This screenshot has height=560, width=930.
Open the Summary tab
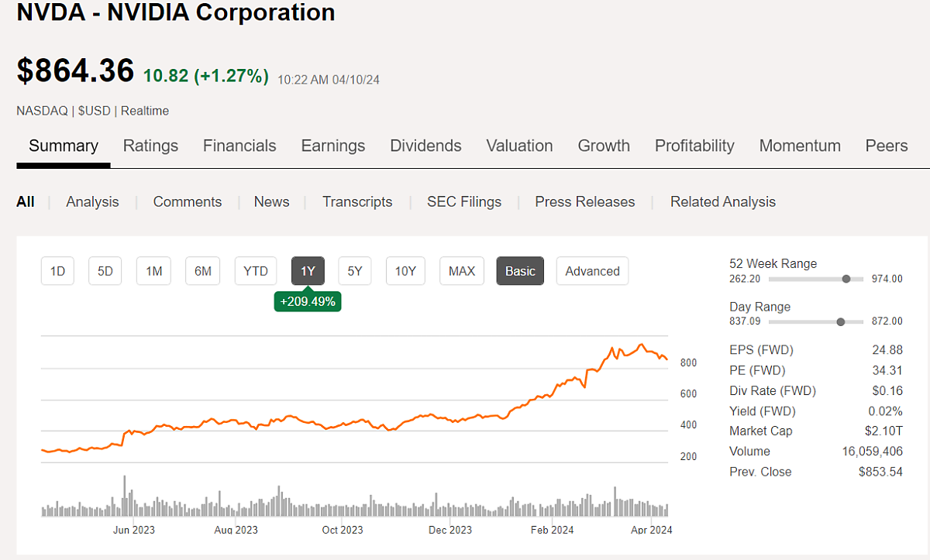coord(64,146)
